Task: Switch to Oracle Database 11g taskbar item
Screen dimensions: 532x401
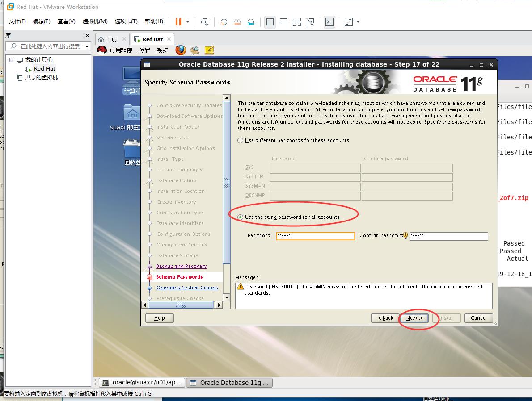Action: click(229, 383)
